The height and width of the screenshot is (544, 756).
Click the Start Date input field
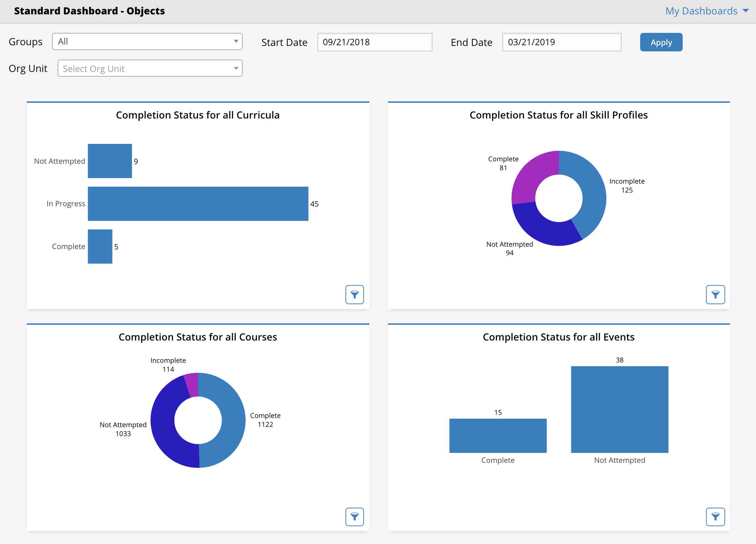pos(374,42)
